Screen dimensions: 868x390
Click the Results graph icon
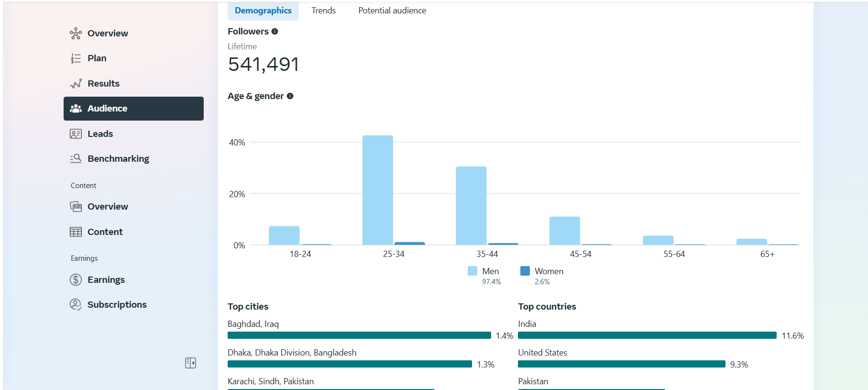click(x=76, y=84)
